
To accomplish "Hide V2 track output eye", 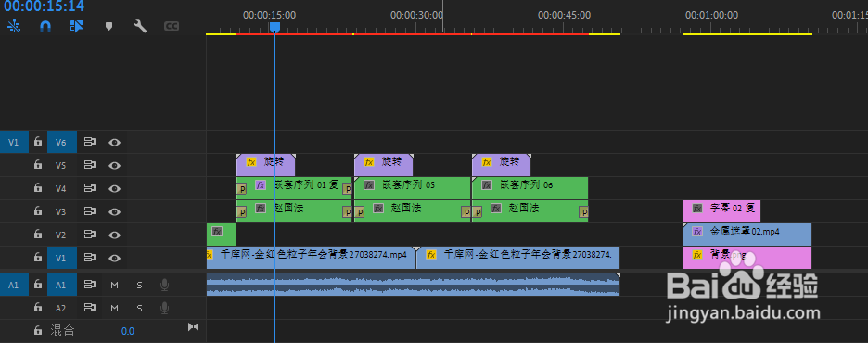I will [115, 235].
